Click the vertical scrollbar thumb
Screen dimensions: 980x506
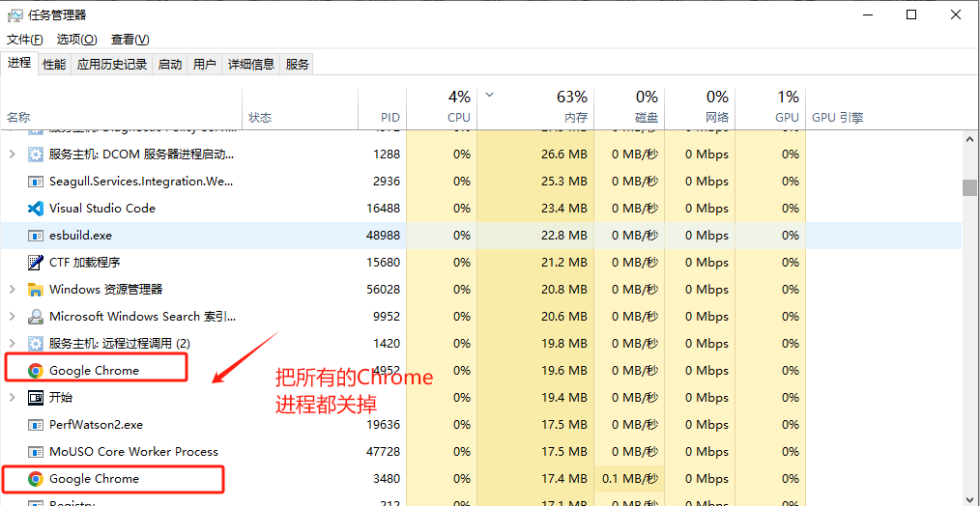click(x=969, y=187)
